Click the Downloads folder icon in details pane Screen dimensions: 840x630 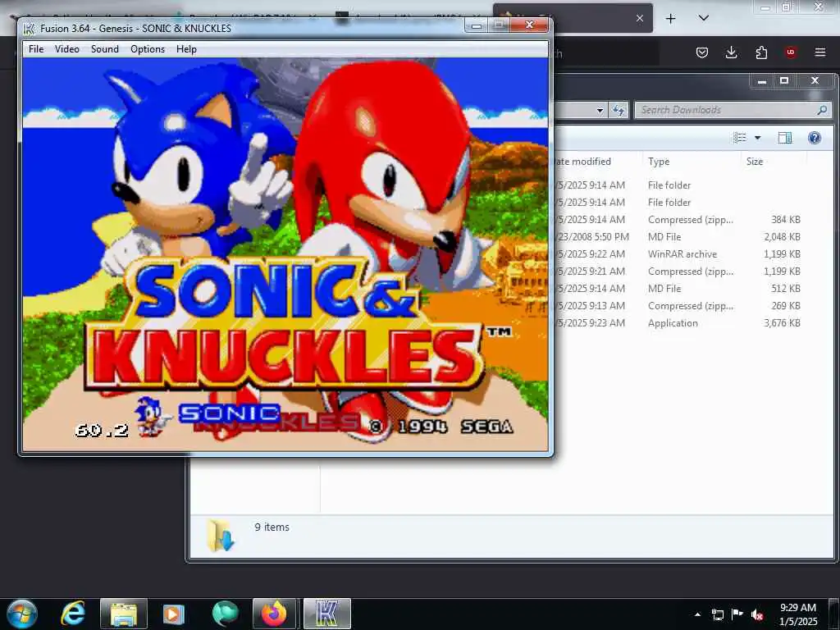[220, 536]
